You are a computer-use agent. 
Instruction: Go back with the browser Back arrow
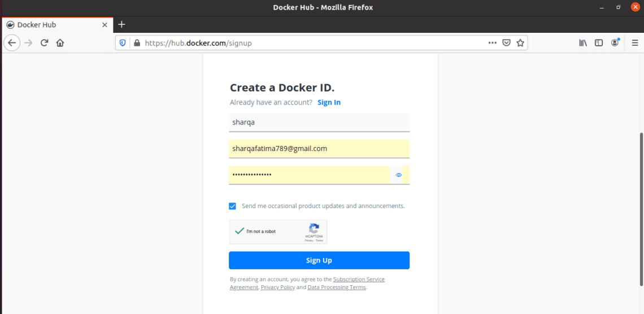(12, 43)
